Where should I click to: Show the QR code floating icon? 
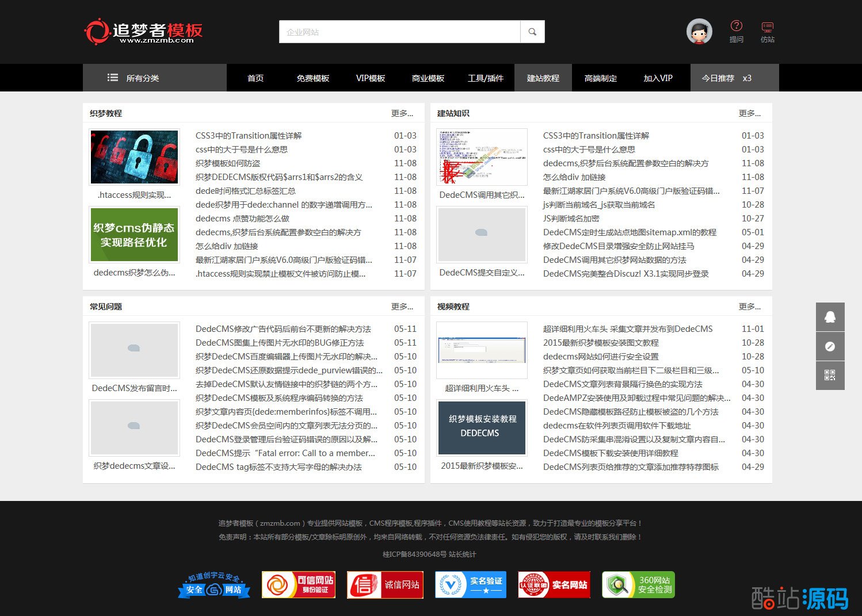[830, 376]
